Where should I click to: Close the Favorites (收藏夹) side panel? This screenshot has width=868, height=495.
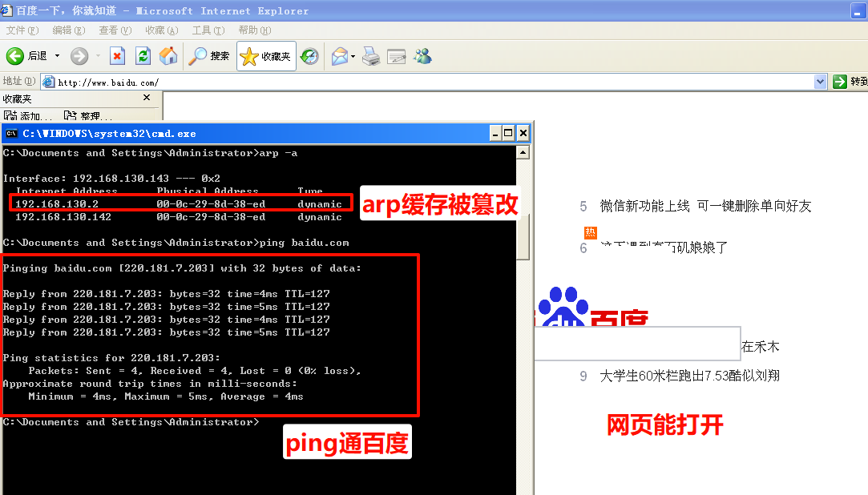coord(147,98)
